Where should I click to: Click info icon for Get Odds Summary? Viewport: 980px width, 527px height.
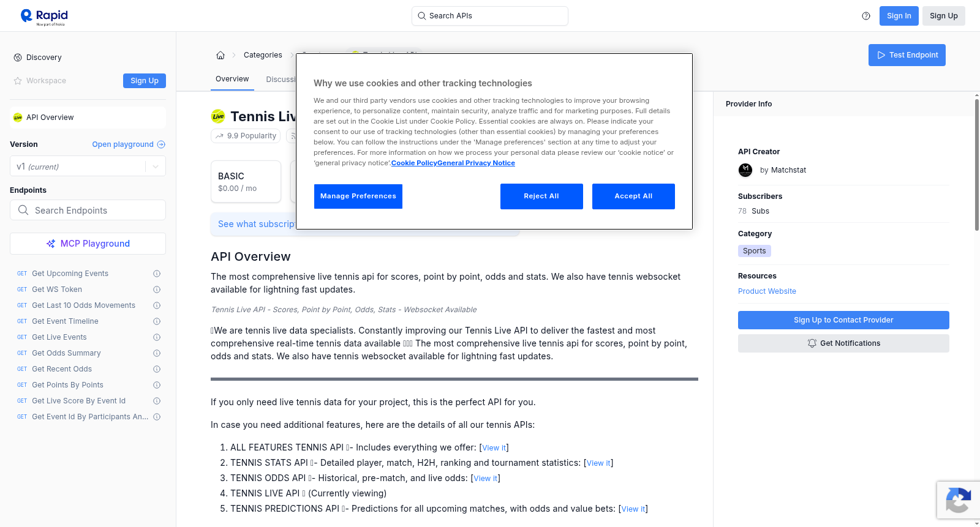pos(157,353)
